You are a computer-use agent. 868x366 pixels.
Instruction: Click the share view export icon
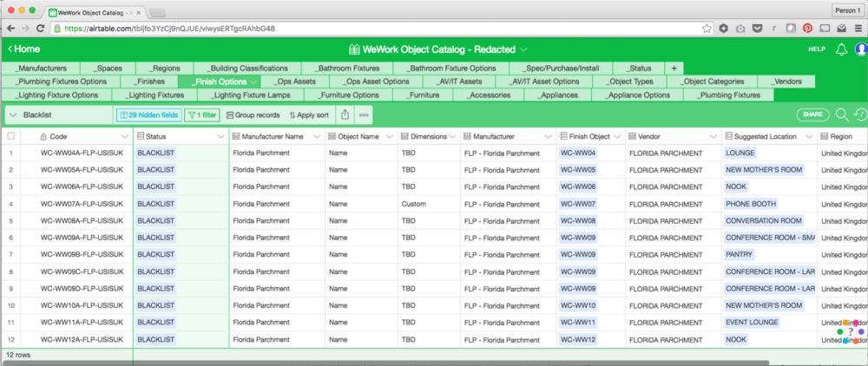point(345,115)
